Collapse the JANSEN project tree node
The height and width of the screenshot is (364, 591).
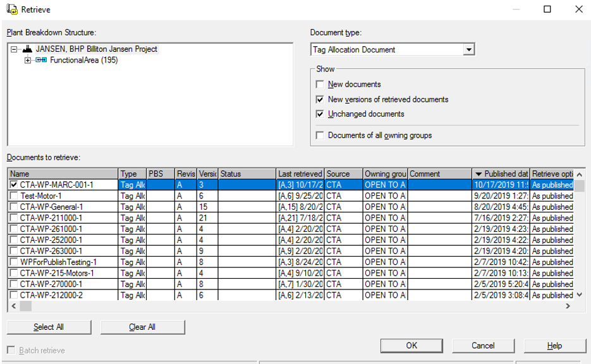(14, 49)
